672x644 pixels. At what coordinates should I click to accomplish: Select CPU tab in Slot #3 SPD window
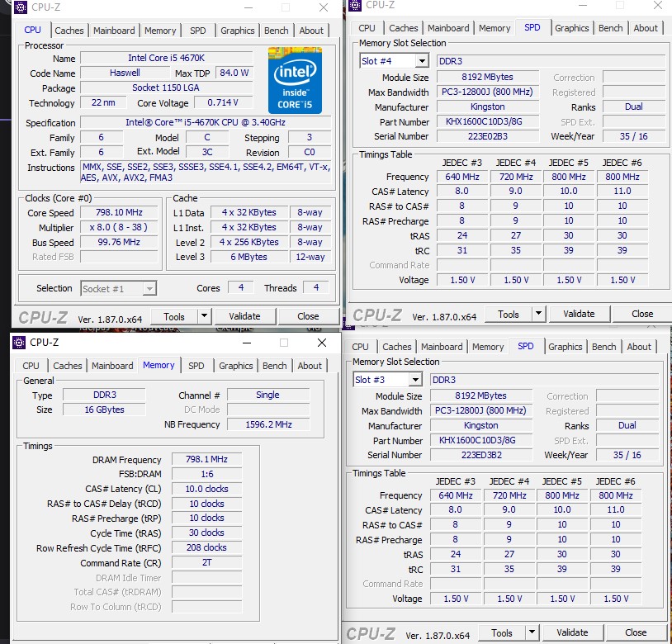pyautogui.click(x=360, y=347)
